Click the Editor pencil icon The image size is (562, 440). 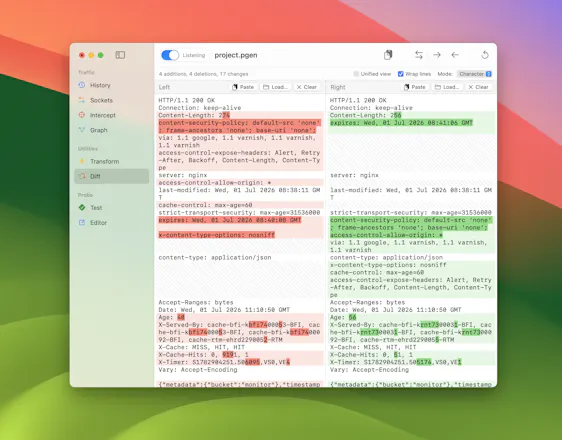pos(82,223)
